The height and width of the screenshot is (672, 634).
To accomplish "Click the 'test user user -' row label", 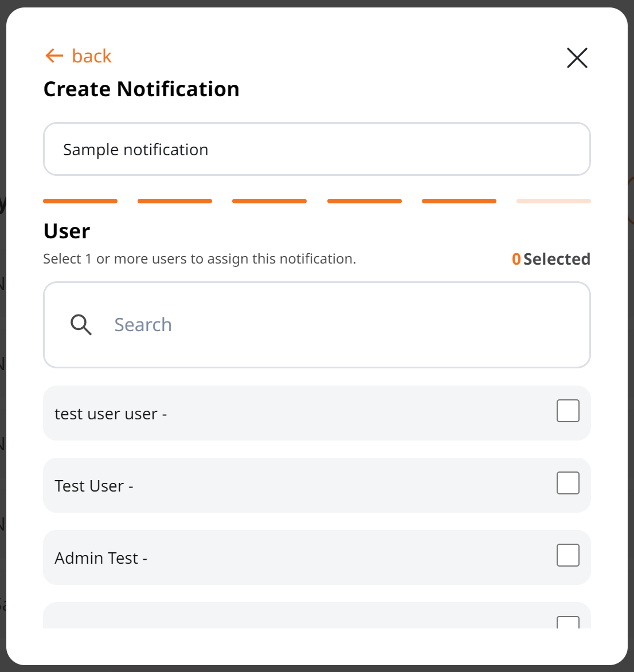I will point(111,414).
